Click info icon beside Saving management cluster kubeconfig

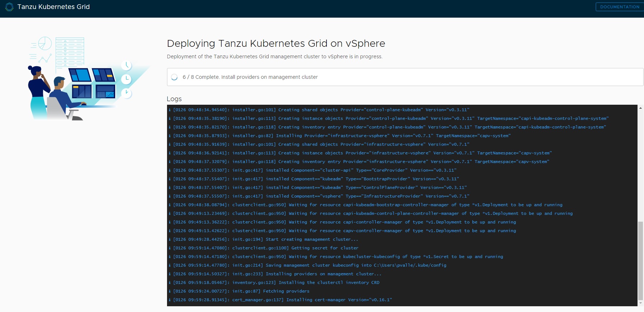(x=170, y=265)
